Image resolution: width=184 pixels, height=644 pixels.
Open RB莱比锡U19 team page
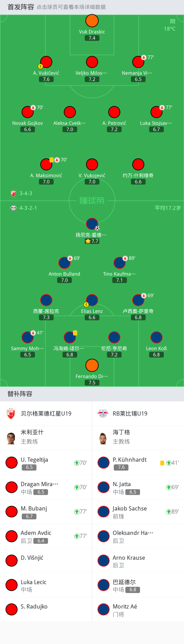click(x=138, y=413)
